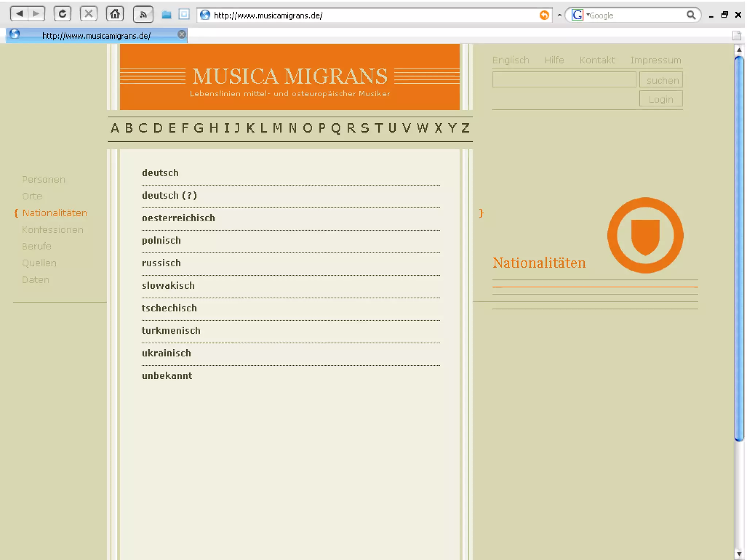The image size is (747, 560).
Task: Click the blue folder bookmarks icon
Action: tap(167, 15)
